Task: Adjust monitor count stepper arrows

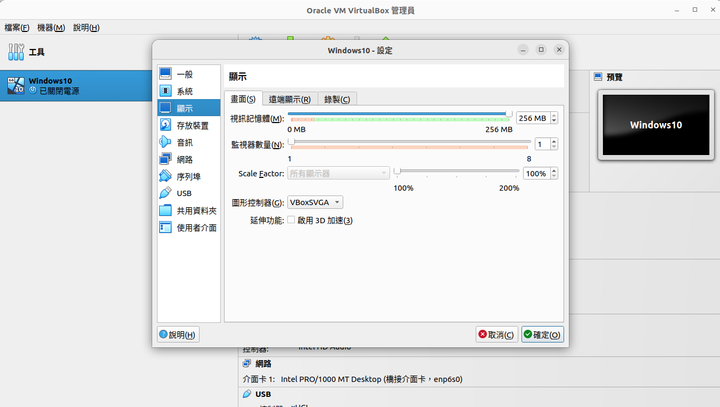Action: pos(554,144)
